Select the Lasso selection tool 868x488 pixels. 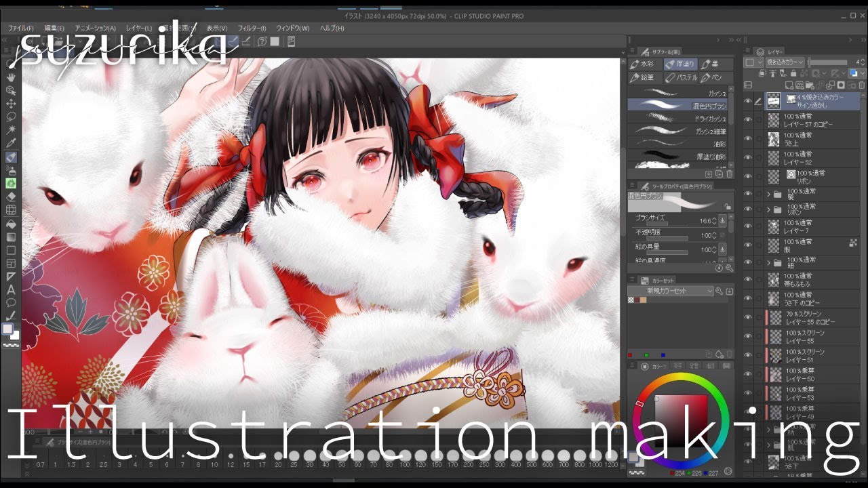pos(11,117)
